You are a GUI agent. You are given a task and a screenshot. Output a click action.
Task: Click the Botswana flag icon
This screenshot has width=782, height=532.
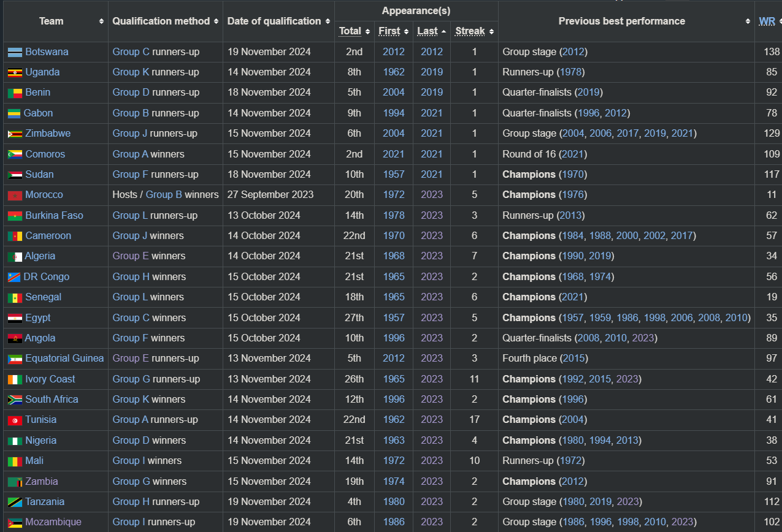[15, 52]
